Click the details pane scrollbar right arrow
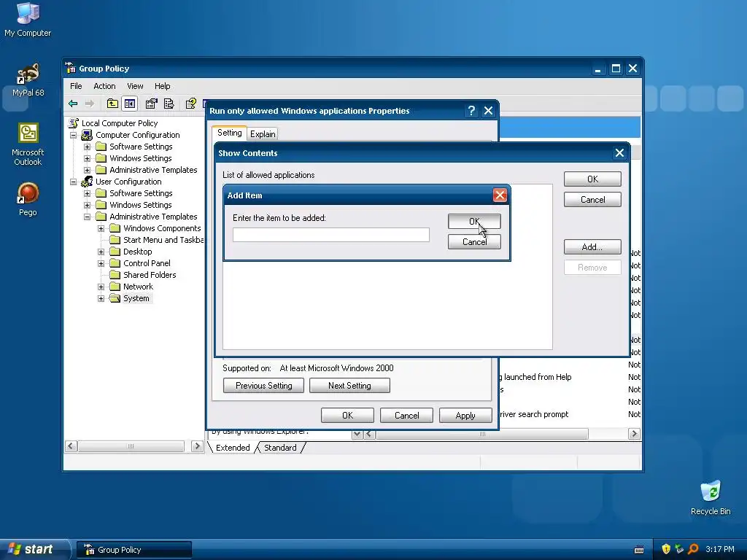The width and height of the screenshot is (747, 560). 634,434
